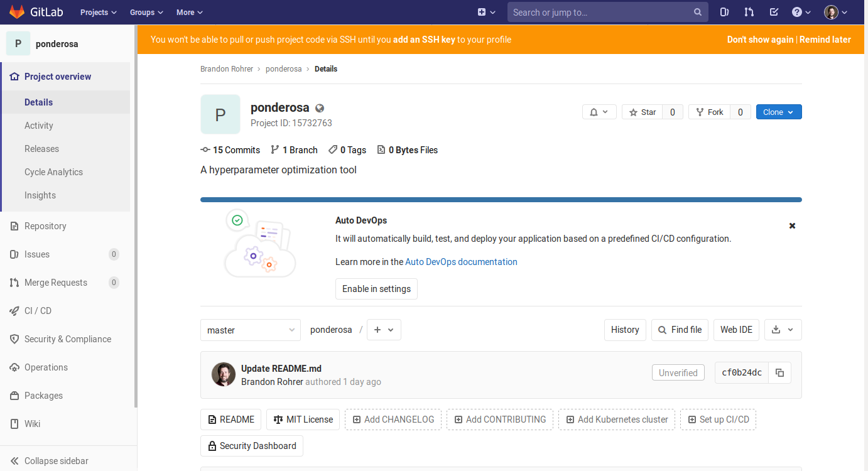Click the GitLab fox logo
Image resolution: width=868 pixels, height=471 pixels.
(17, 12)
